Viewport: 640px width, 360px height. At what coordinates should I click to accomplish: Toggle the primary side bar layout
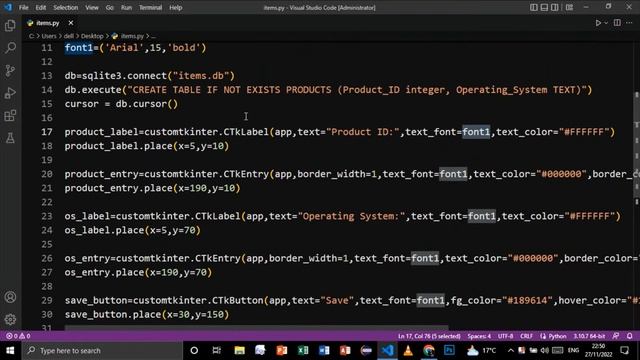[x=533, y=7]
